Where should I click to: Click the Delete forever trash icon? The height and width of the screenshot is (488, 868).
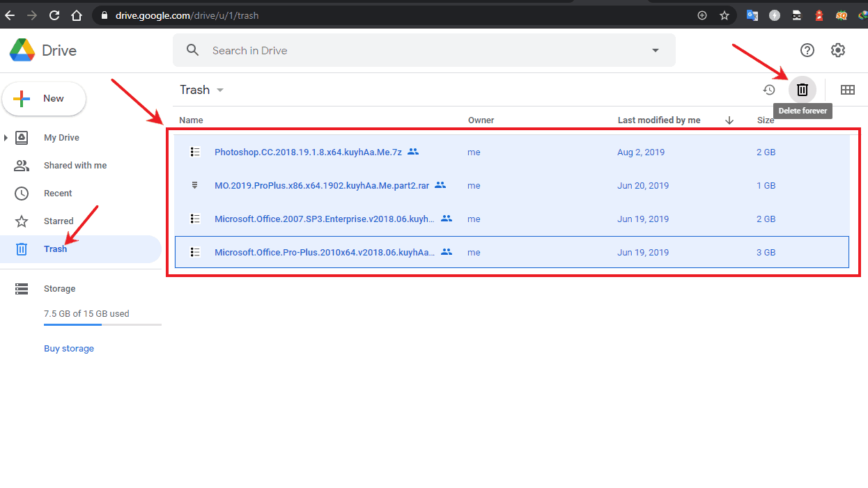[x=803, y=90]
